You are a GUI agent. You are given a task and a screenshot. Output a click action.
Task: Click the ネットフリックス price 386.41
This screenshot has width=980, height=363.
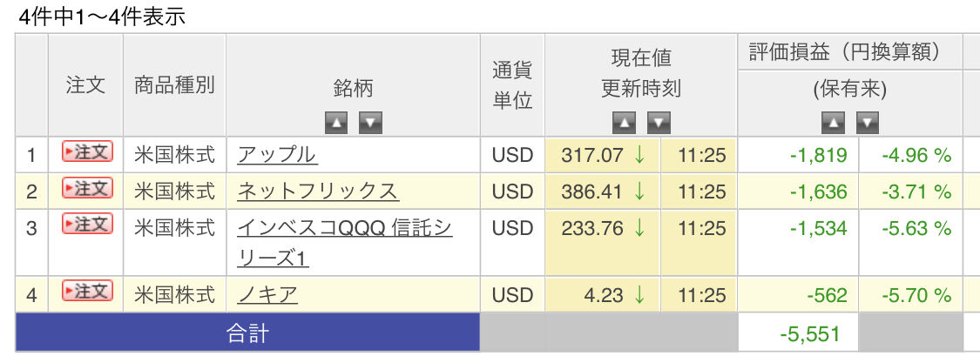point(592,191)
